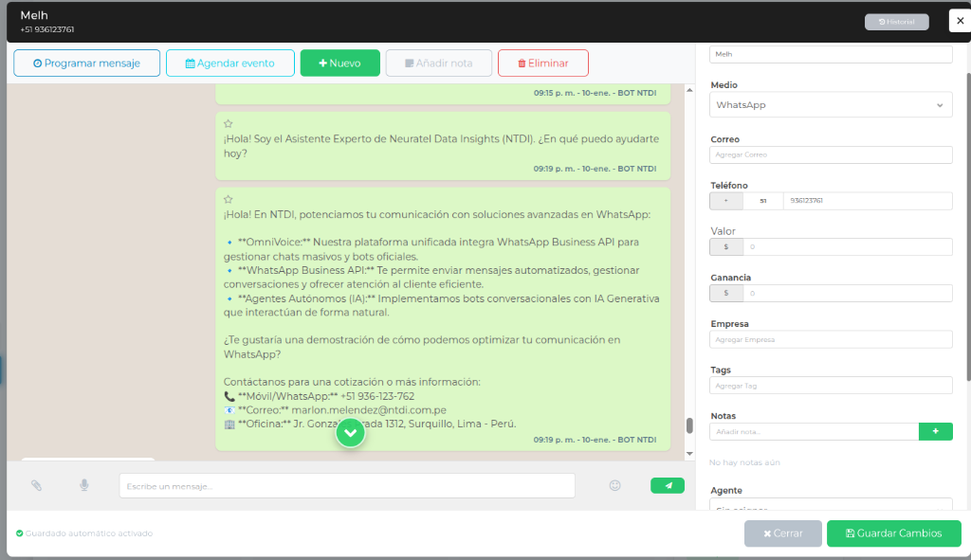Click the Escribe un mensaje input field
The image size is (971, 560).
(348, 484)
